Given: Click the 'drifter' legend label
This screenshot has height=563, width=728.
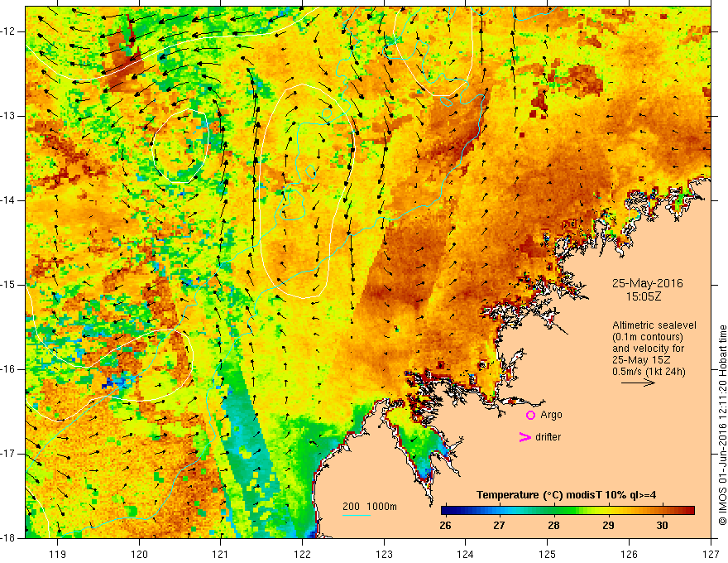Looking at the screenshot, I should [x=548, y=437].
